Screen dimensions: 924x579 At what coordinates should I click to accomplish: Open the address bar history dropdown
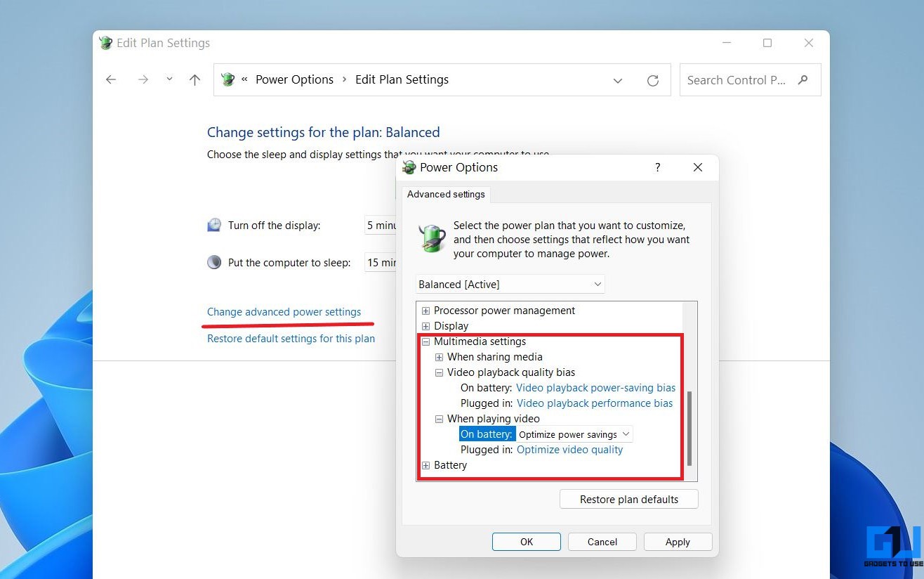(618, 81)
